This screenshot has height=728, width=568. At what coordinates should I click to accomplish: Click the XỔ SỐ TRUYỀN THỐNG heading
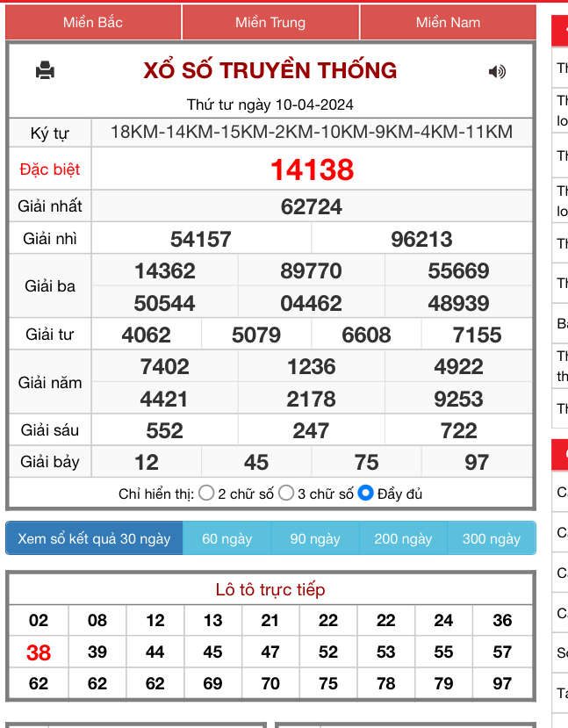pos(270,70)
